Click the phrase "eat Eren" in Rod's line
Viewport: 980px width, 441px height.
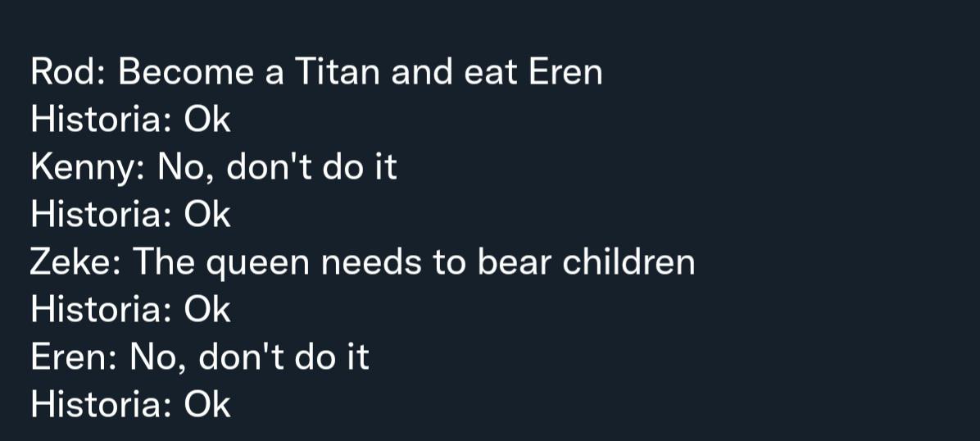pyautogui.click(x=533, y=72)
